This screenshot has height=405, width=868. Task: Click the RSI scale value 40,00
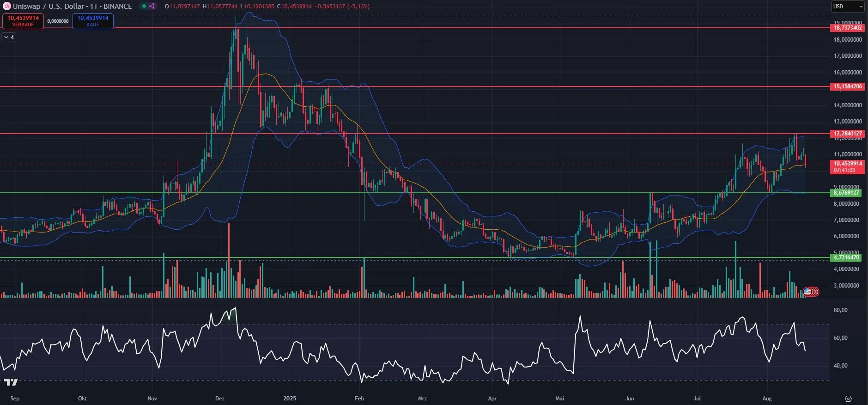coord(840,366)
